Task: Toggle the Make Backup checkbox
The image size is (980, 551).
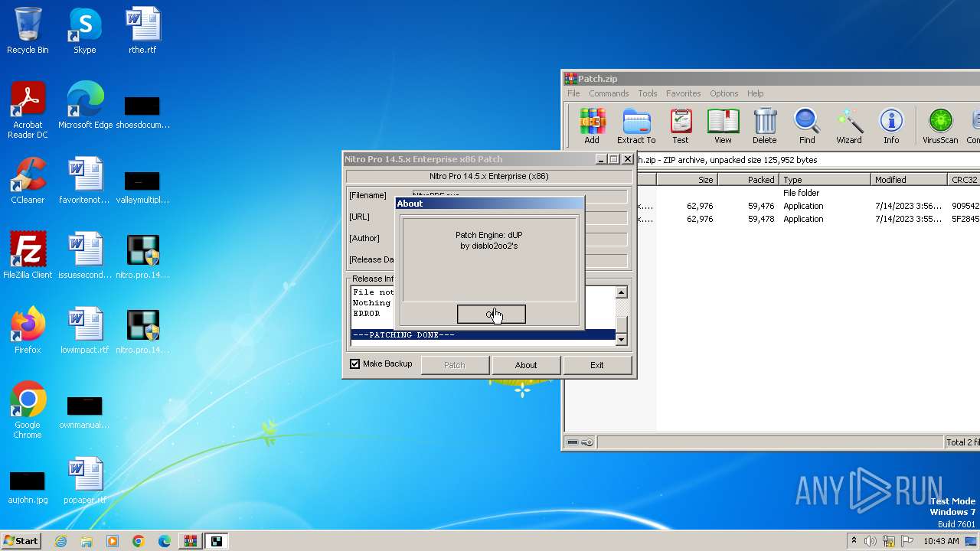Action: [354, 364]
